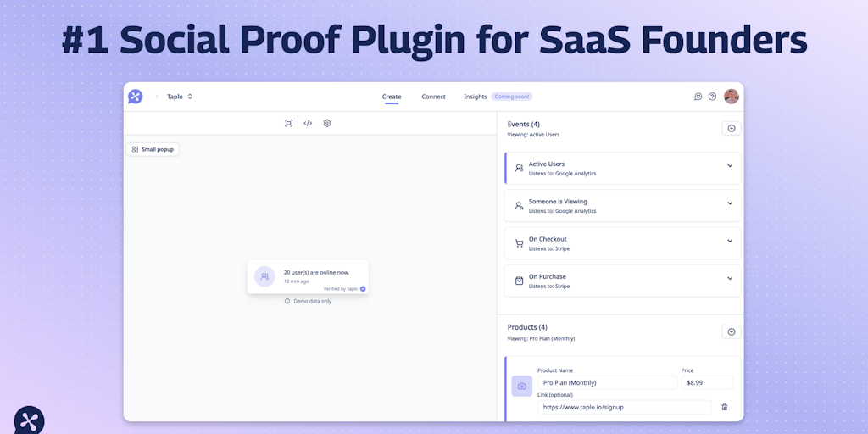Expand the On Checkout event chevron
The height and width of the screenshot is (434, 868).
(730, 241)
